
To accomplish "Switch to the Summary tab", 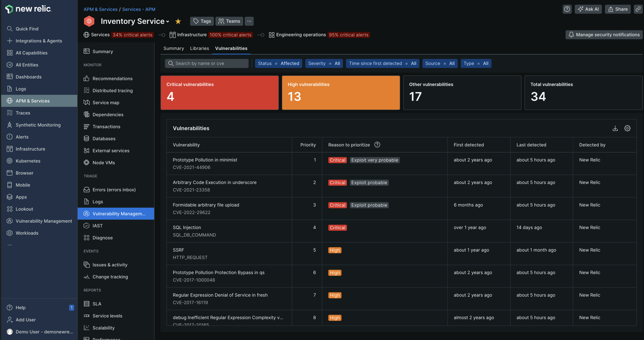I will point(174,48).
